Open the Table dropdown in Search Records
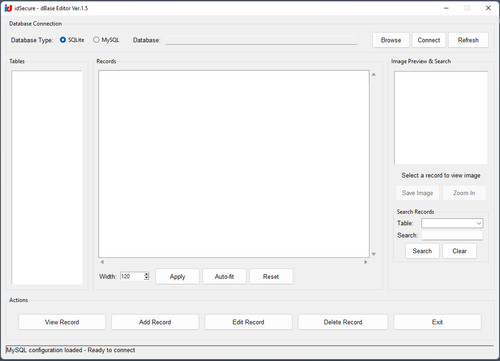 pyautogui.click(x=452, y=223)
